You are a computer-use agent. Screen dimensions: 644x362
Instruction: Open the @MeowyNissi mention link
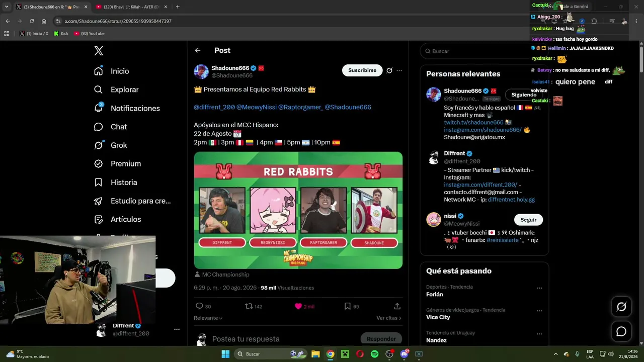click(256, 107)
